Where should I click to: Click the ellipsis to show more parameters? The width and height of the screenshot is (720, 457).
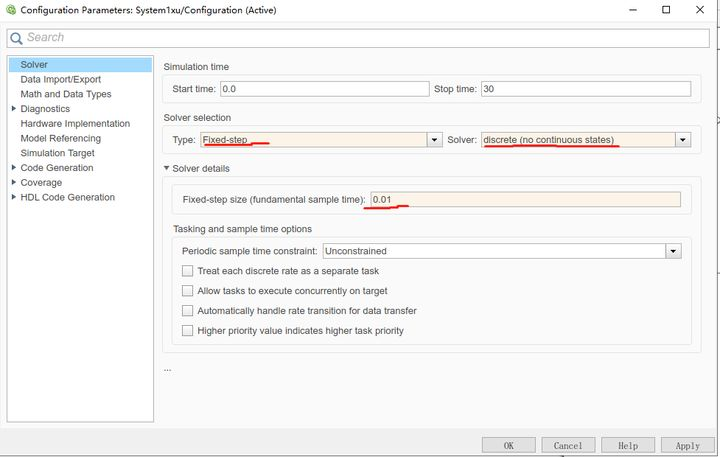168,369
